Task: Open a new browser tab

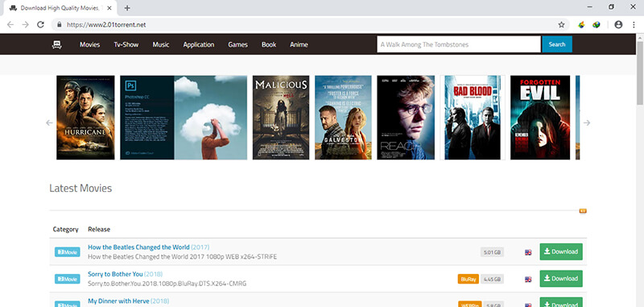Action: point(127,8)
